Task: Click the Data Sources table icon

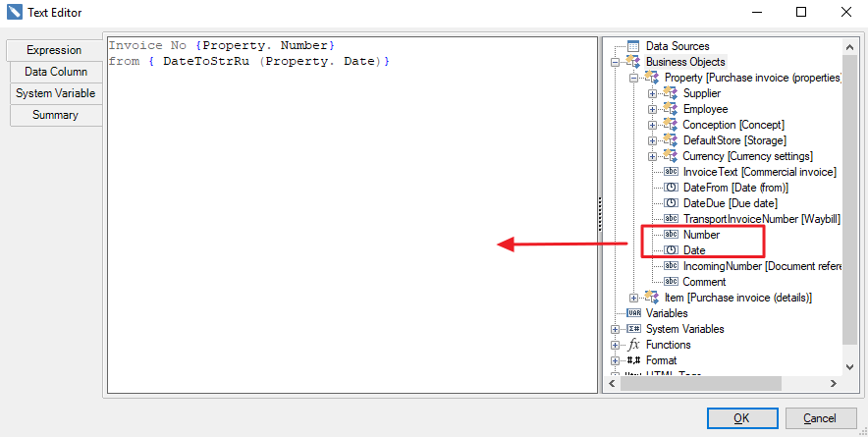Action: pos(633,46)
